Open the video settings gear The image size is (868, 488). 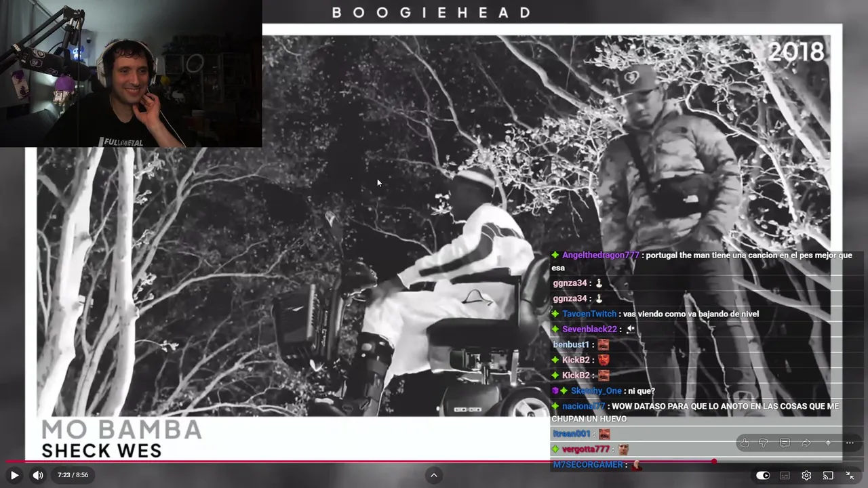[x=806, y=476]
